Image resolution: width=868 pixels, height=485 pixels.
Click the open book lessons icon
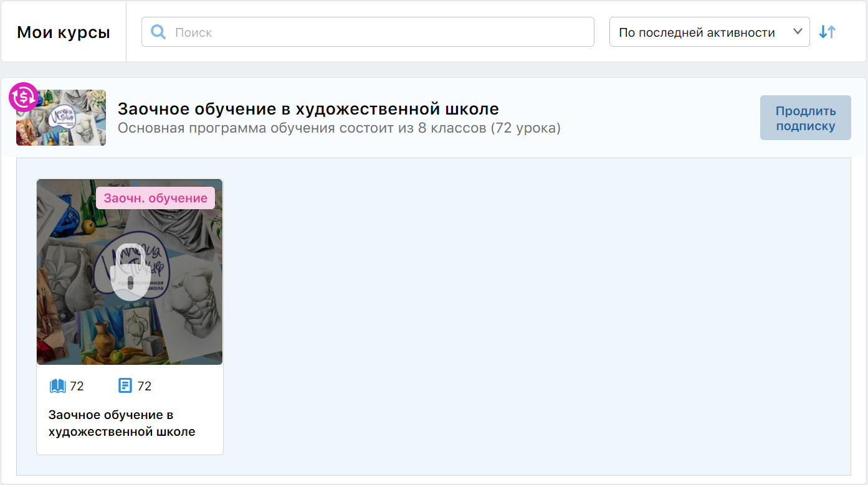click(x=57, y=386)
